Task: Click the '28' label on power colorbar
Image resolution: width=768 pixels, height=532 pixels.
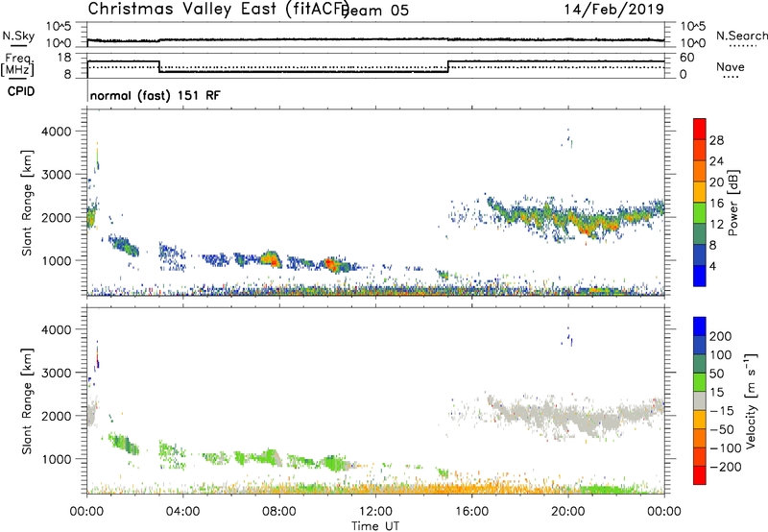Action: click(x=716, y=140)
